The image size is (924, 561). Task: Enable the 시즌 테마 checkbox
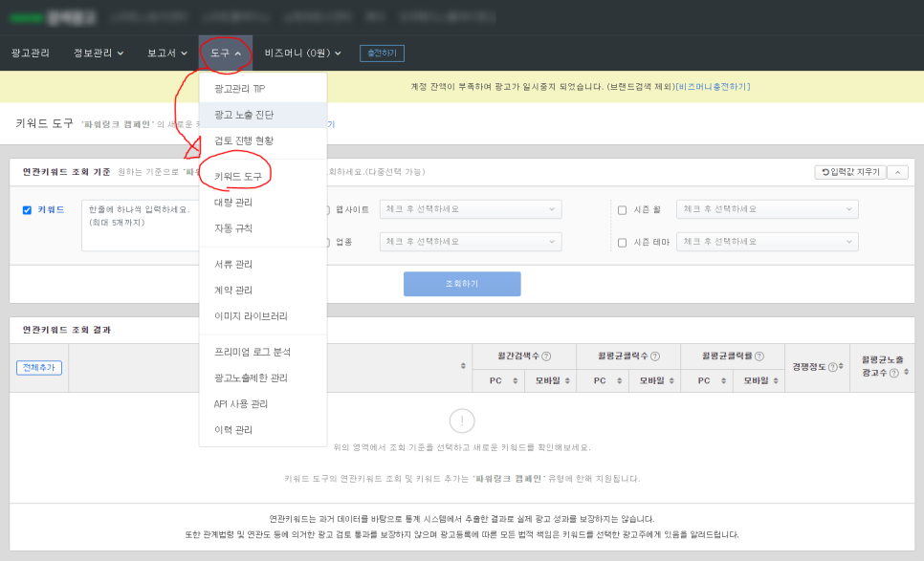[622, 243]
